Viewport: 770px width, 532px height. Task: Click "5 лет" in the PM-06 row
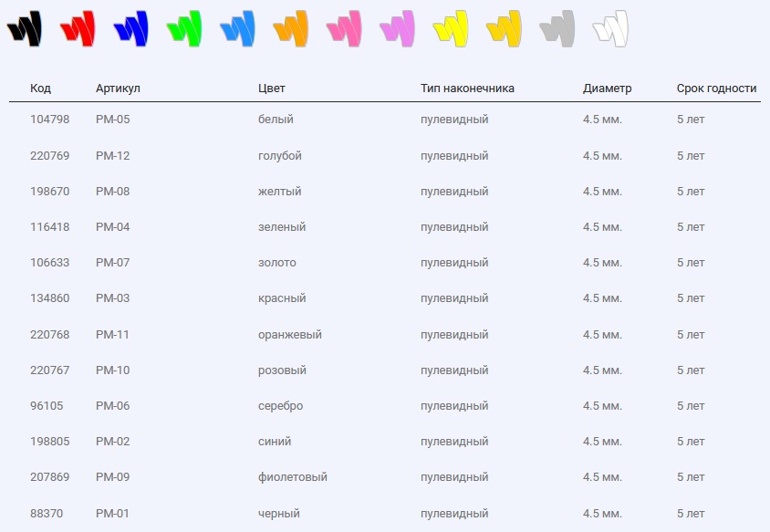click(x=691, y=406)
